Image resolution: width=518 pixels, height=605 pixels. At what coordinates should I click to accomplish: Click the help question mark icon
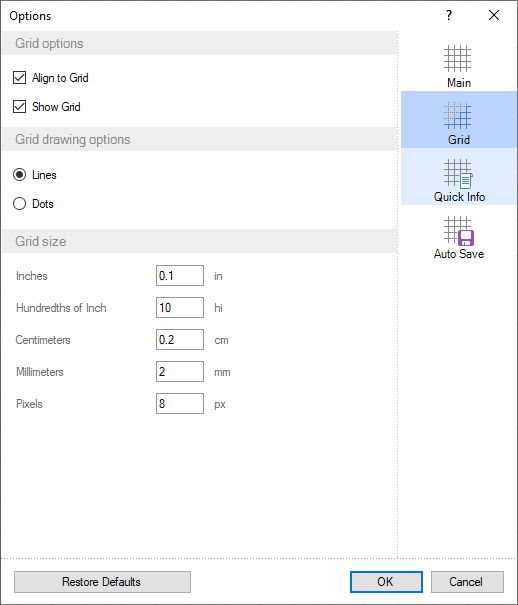click(x=449, y=15)
